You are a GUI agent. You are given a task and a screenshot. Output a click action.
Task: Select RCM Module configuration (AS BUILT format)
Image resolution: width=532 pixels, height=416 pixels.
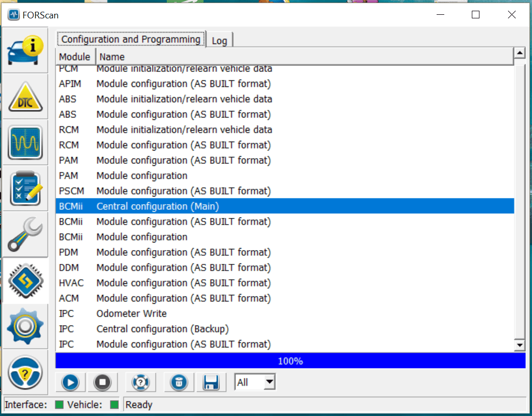pyautogui.click(x=285, y=145)
